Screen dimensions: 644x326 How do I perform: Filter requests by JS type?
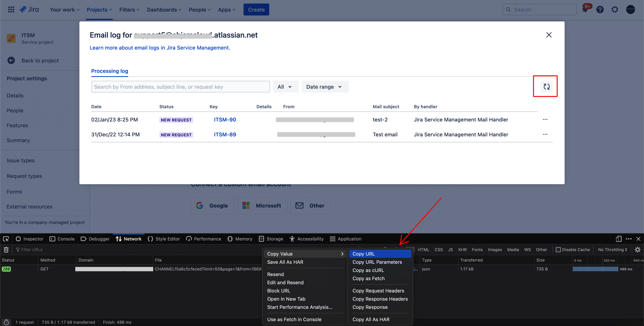[450, 249]
